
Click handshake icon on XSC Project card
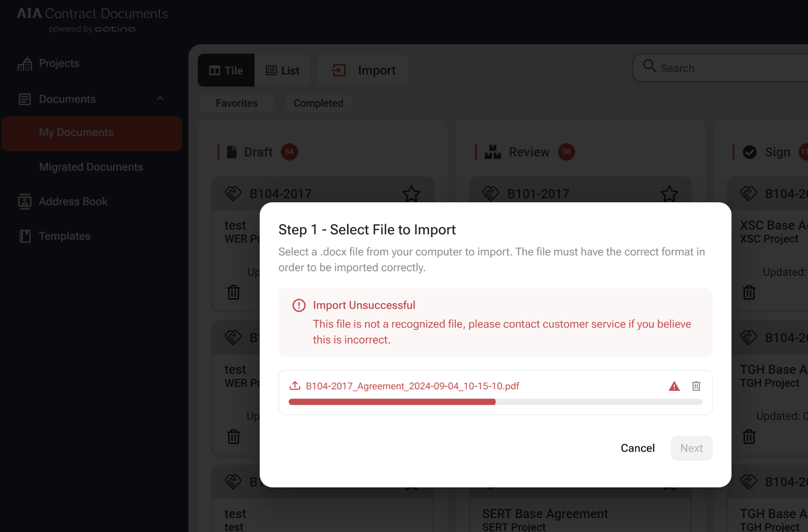pyautogui.click(x=748, y=193)
